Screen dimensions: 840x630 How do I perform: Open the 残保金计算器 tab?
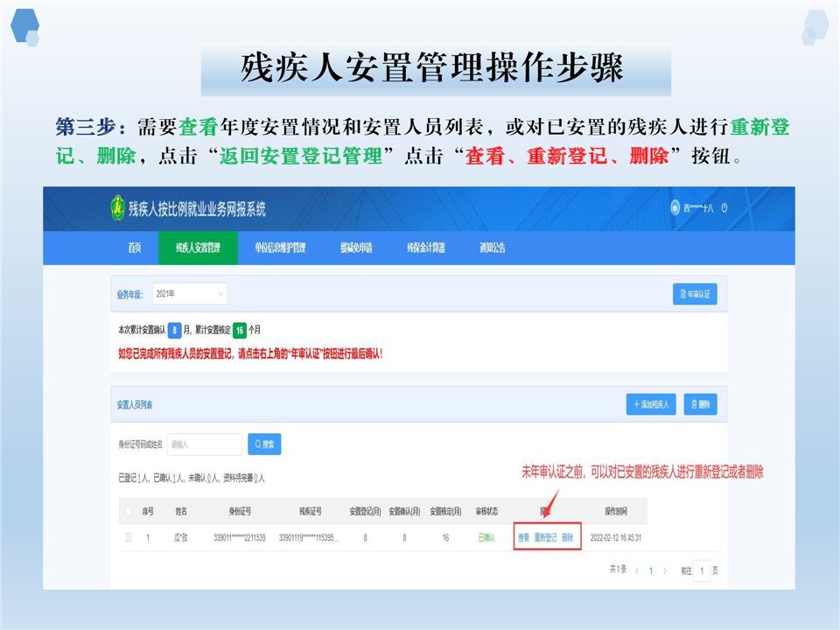pyautogui.click(x=425, y=248)
